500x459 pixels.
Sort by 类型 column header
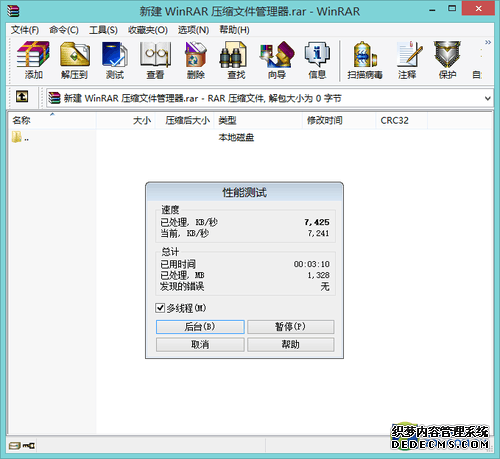click(258, 120)
